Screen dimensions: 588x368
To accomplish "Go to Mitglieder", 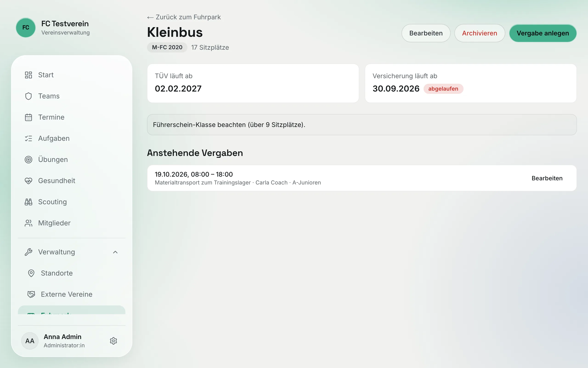I will 72,223.
